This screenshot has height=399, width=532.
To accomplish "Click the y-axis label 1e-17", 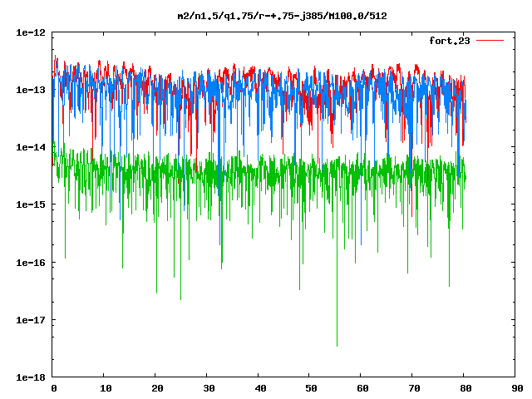I will [31, 320].
